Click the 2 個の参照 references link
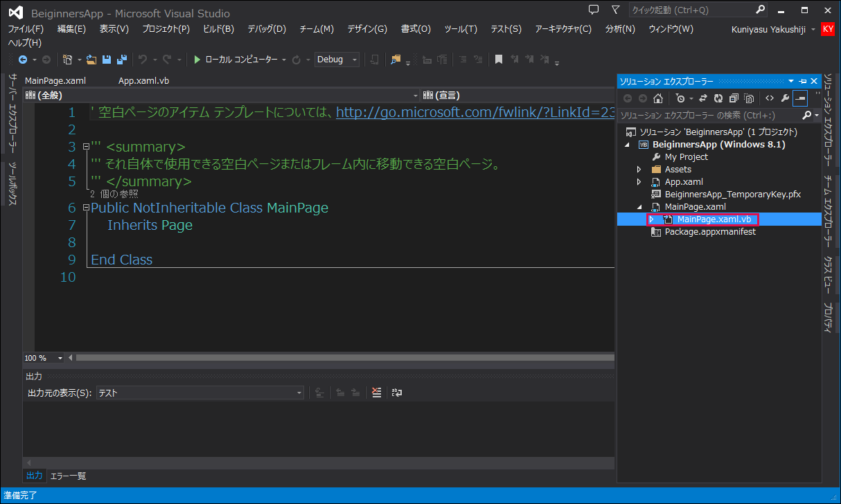This screenshot has height=504, width=841. coord(114,195)
